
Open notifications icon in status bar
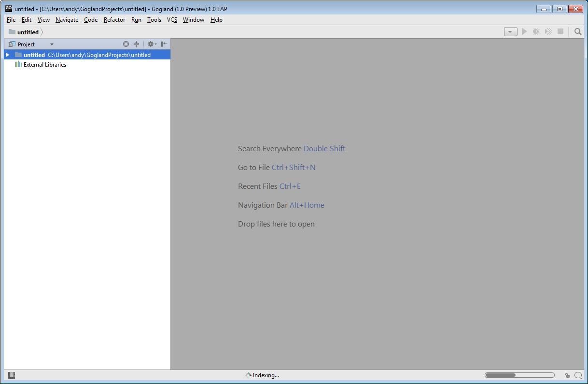coord(578,375)
